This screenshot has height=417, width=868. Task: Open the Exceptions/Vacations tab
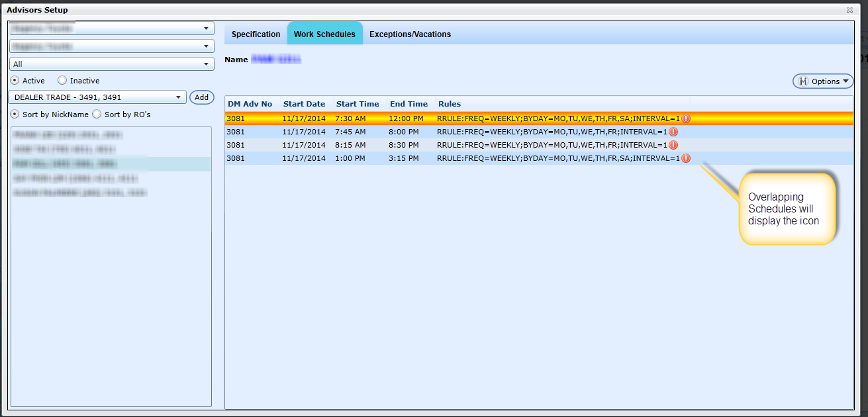(x=410, y=34)
